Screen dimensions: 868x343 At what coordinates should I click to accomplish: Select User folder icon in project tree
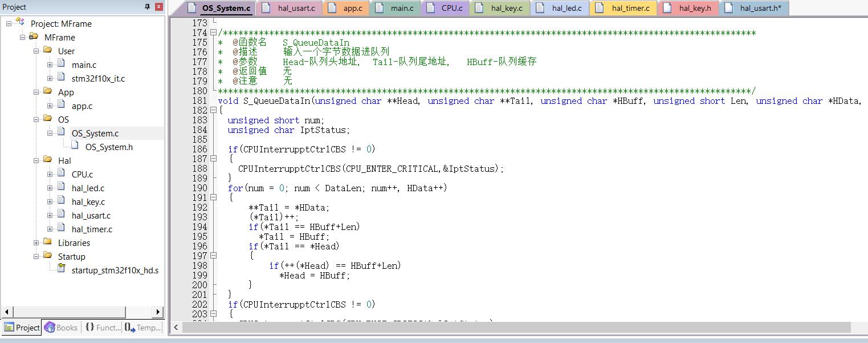47,50
